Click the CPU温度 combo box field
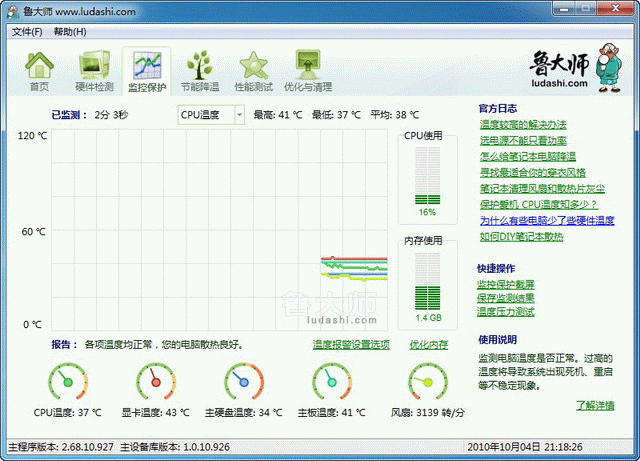This screenshot has height=461, width=640. pyautogui.click(x=211, y=115)
